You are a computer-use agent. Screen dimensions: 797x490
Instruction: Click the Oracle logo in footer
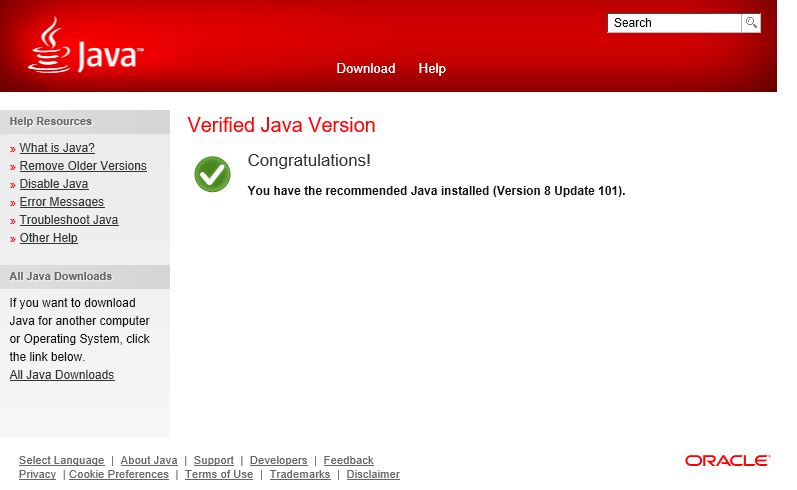(727, 461)
